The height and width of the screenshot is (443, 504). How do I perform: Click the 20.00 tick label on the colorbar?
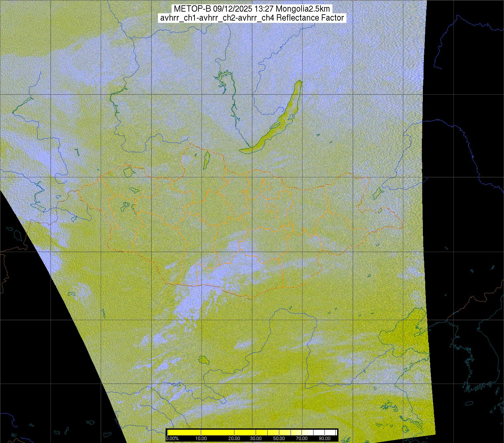click(234, 439)
